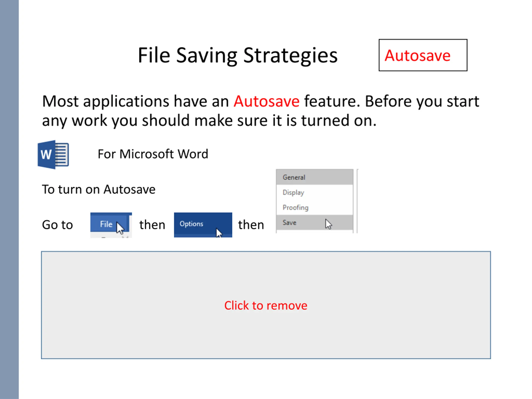This screenshot has height=399, width=532.
Task: Click the blue-grey strip on the left edge
Action: point(9,199)
